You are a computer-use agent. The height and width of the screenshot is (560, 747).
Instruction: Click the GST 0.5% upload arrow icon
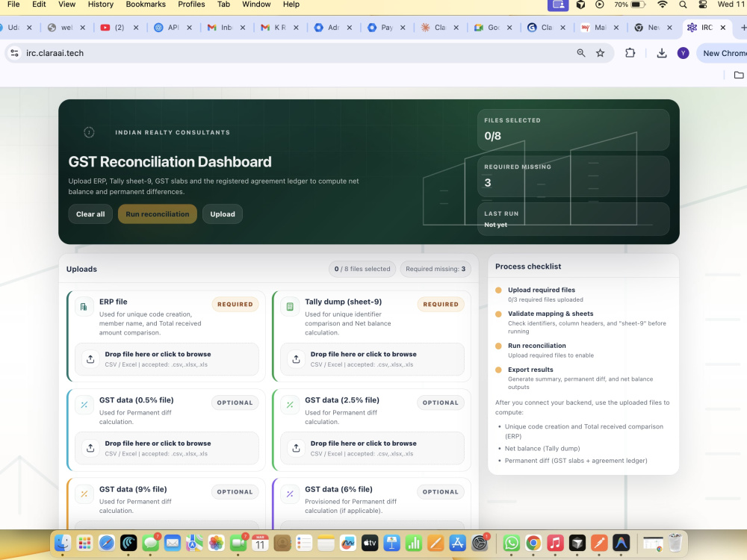click(90, 448)
